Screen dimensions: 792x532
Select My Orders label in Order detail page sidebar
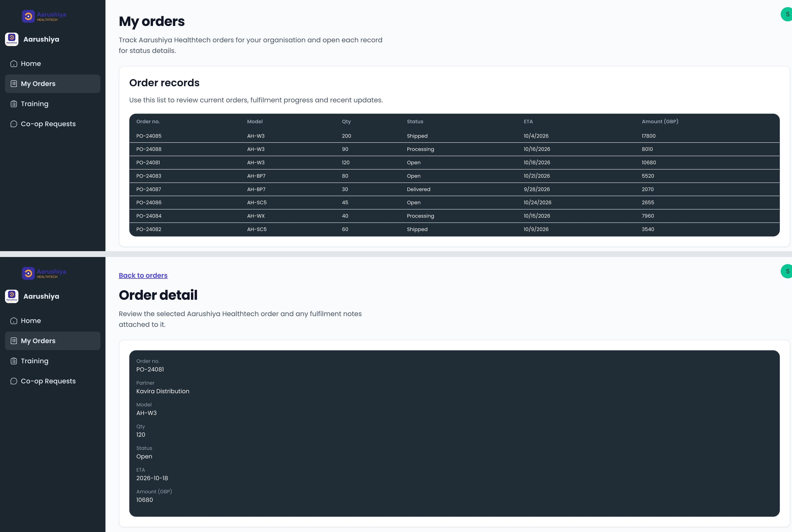point(38,341)
